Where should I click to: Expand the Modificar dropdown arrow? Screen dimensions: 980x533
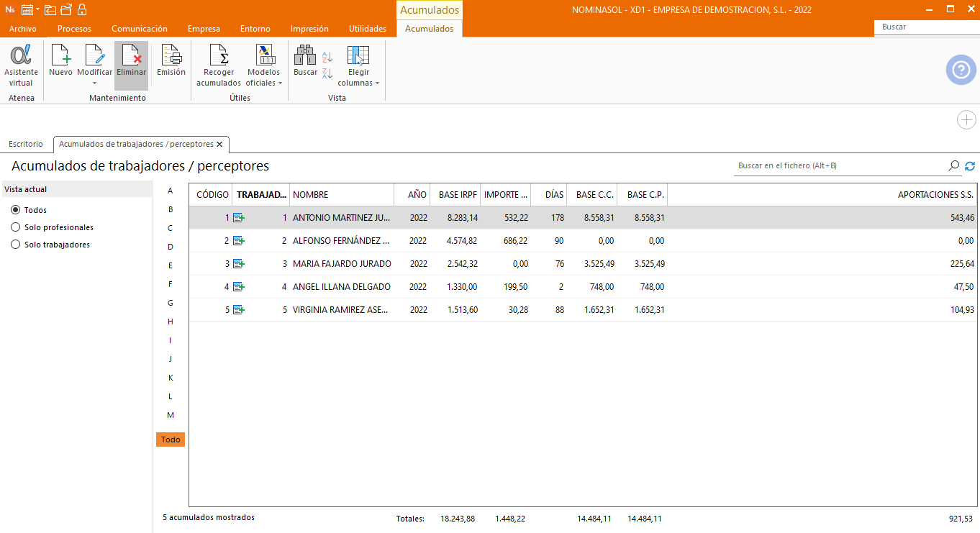94,83
